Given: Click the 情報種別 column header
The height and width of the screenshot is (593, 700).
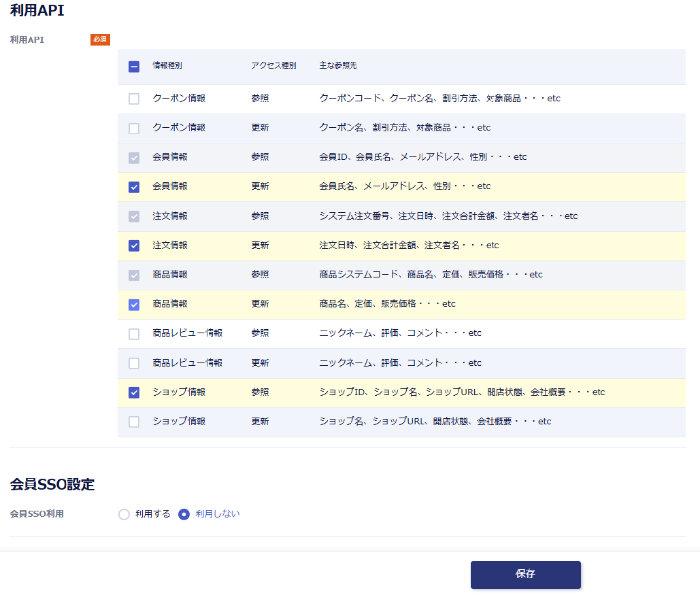Looking at the screenshot, I should [167, 65].
